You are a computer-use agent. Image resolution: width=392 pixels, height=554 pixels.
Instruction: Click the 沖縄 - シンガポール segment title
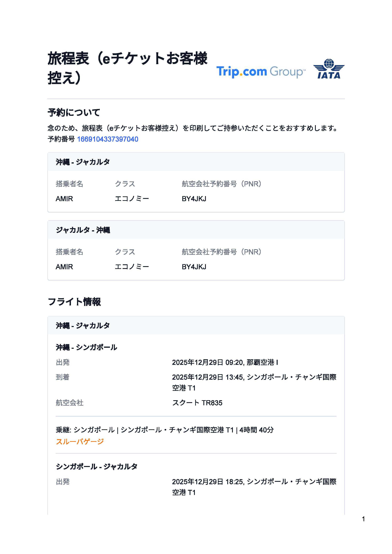pyautogui.click(x=86, y=347)
